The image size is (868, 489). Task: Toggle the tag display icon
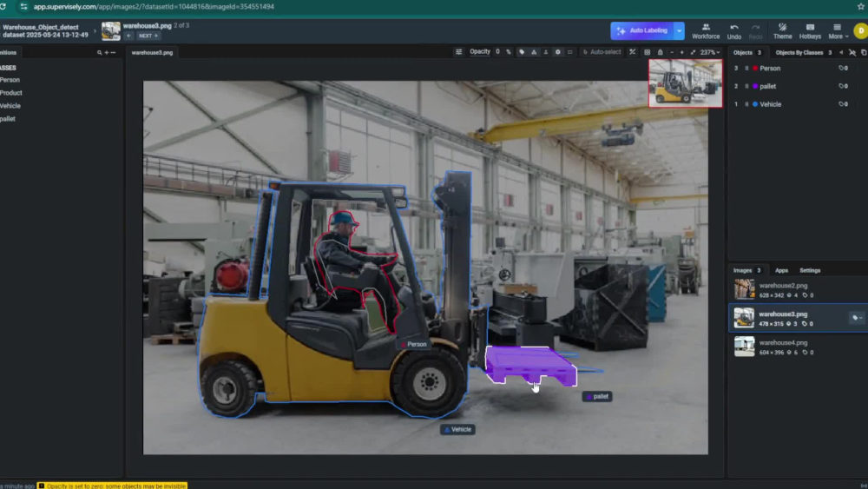(x=522, y=52)
